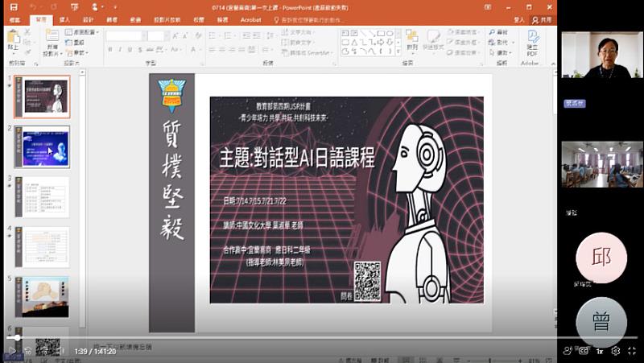Click the Reset button in slides group
Image resolution: width=644 pixels, height=363 pixels.
click(75, 43)
